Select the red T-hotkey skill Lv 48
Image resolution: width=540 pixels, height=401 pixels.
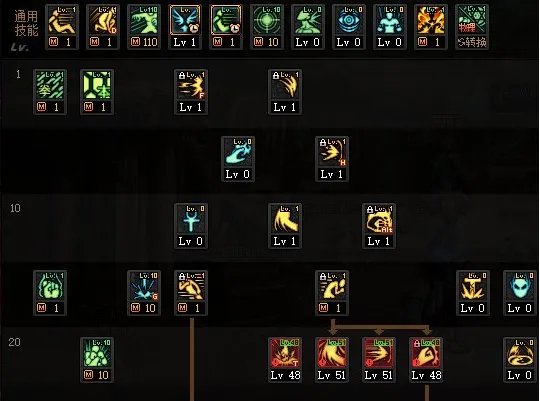pyautogui.click(x=285, y=353)
